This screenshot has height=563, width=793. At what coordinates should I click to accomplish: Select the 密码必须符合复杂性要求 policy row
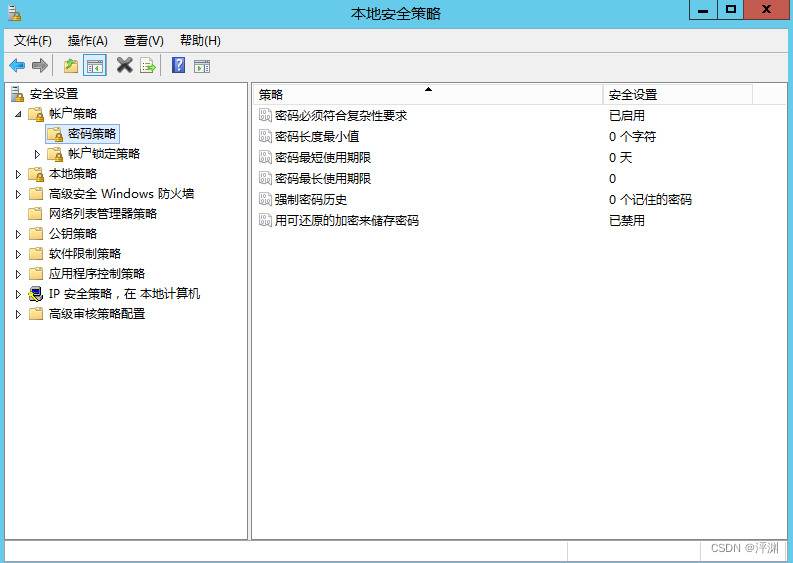[520, 115]
